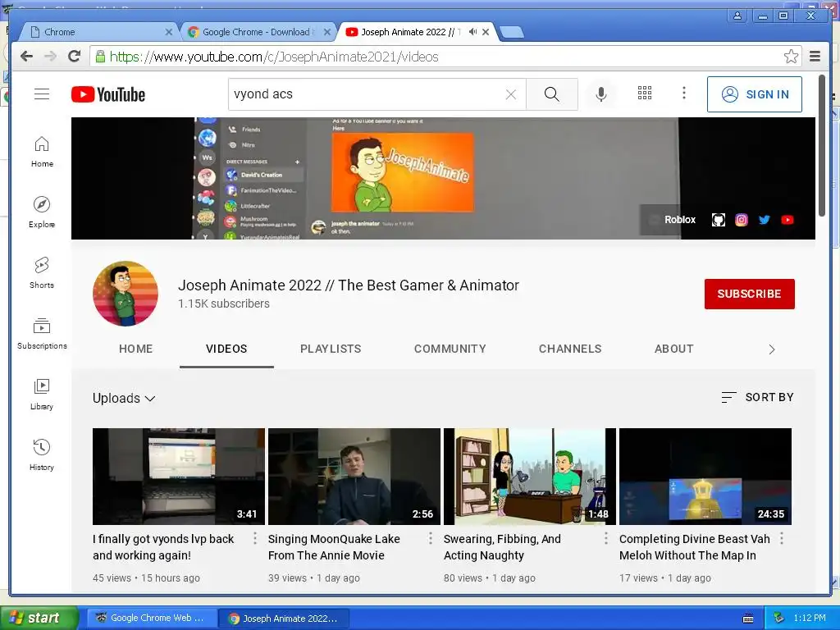Start voice search with microphone

coord(601,94)
